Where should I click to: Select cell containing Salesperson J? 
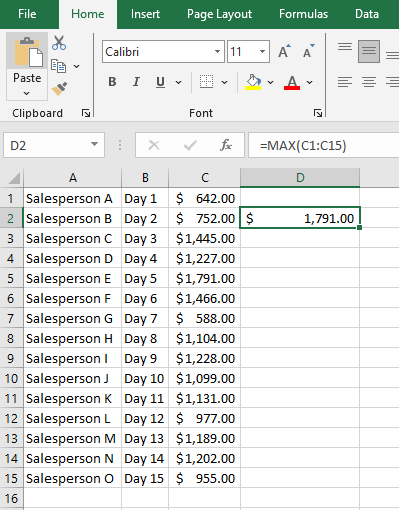click(73, 379)
